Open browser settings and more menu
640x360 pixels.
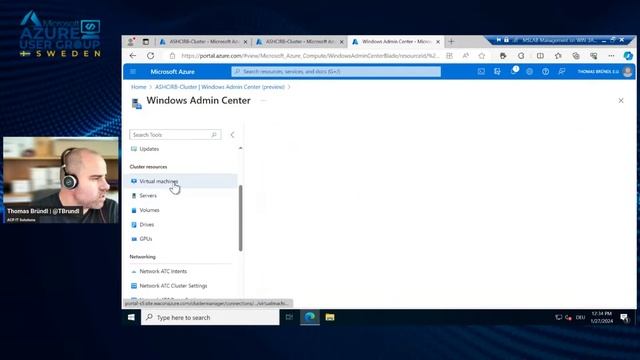611,56
